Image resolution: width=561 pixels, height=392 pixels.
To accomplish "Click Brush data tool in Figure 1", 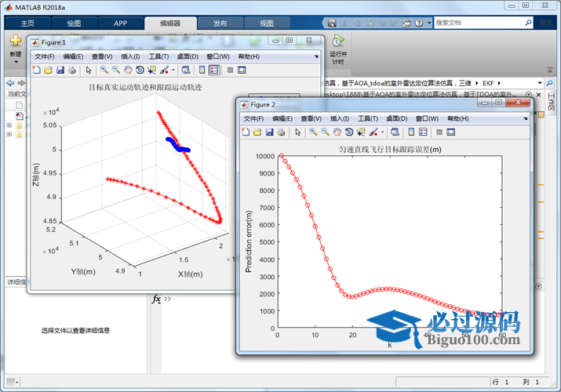I will (164, 70).
